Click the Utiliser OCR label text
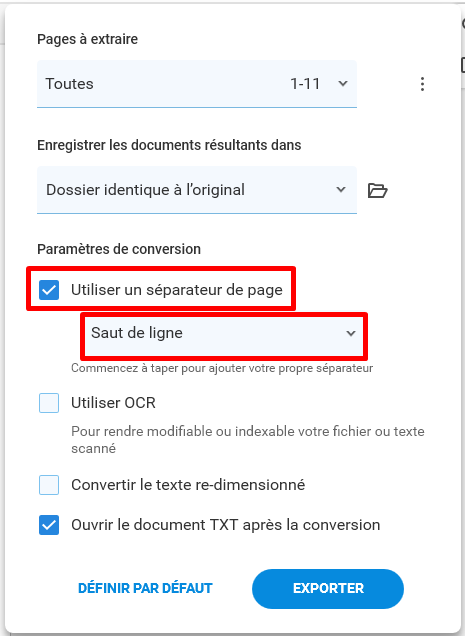The width and height of the screenshot is (465, 636). pos(113,403)
